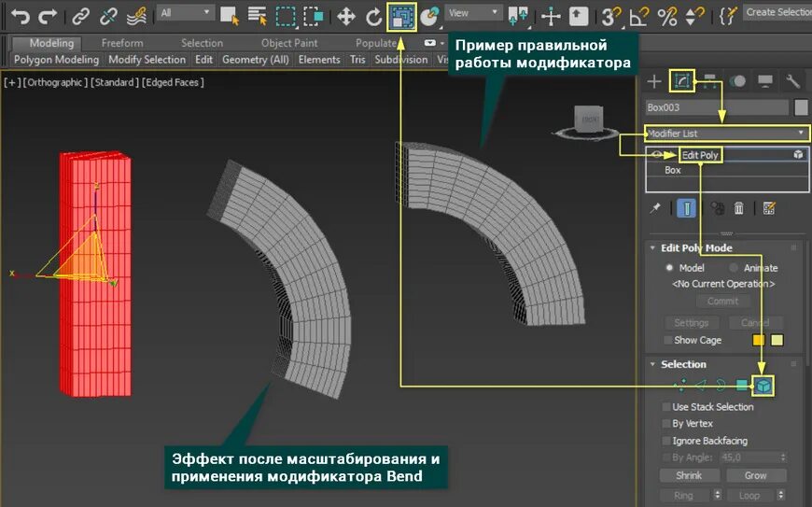Select the Animate radio button
The image size is (812, 507).
tap(734, 268)
